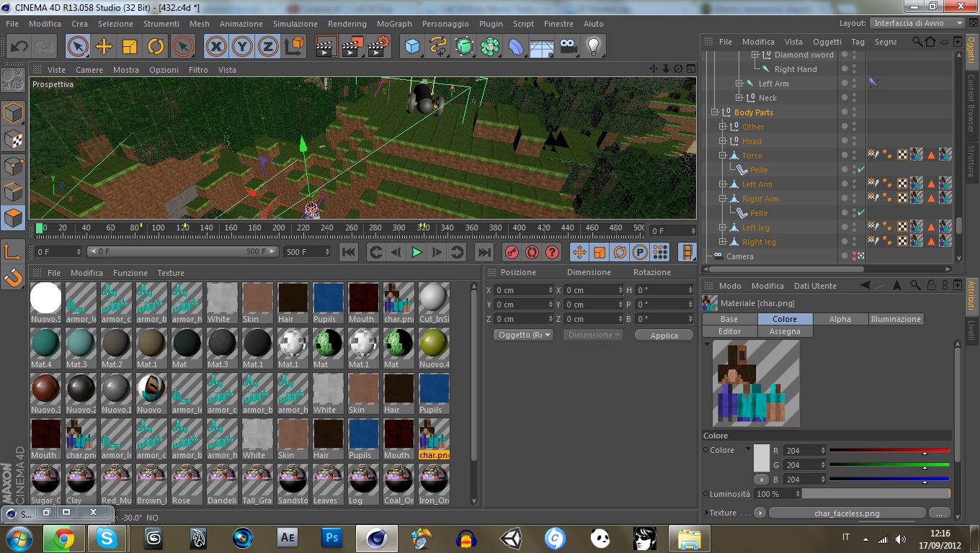Toggle the X axis lock
The height and width of the screenshot is (553, 980).
click(x=215, y=47)
